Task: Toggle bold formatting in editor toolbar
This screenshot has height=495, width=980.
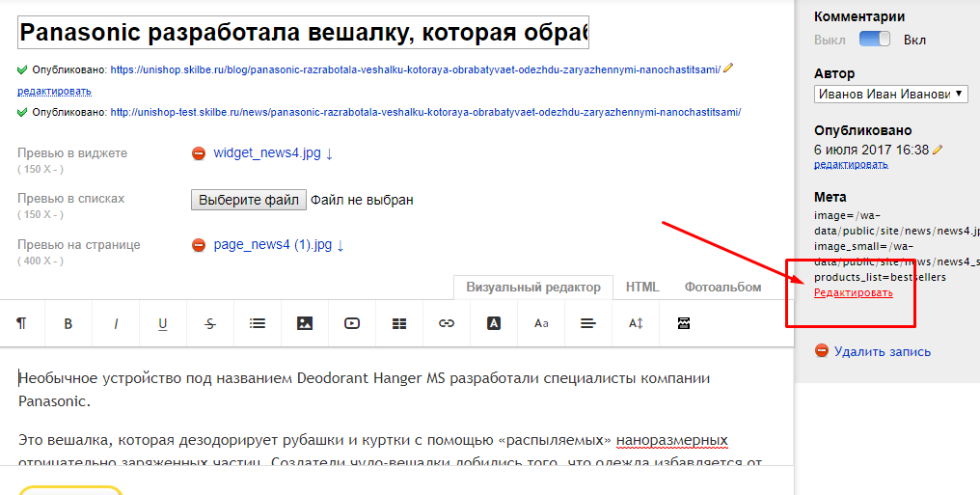Action: (x=68, y=324)
